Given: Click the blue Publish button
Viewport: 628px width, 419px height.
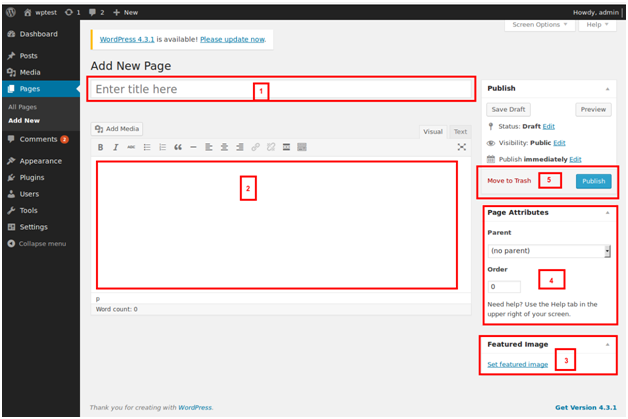Looking at the screenshot, I should click(594, 181).
